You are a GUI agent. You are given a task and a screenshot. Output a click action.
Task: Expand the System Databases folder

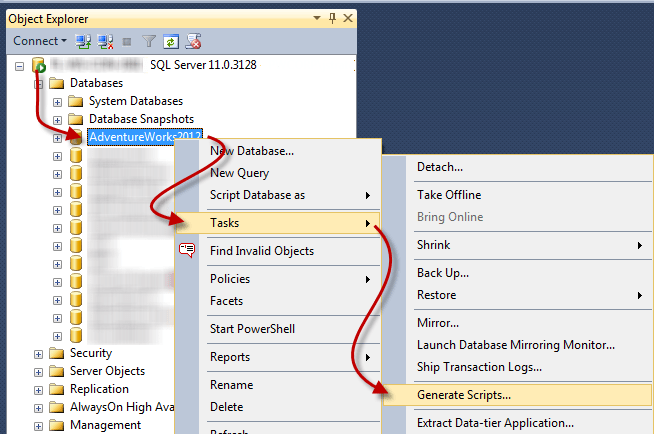[x=57, y=102]
